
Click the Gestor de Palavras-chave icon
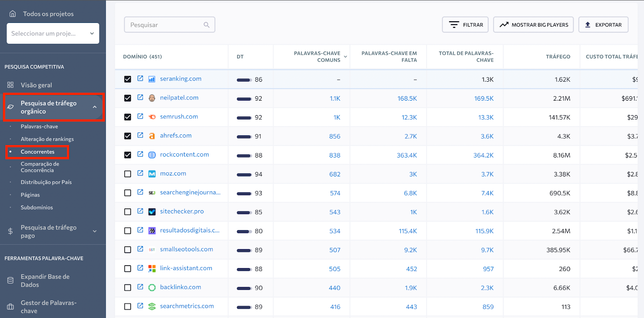click(10, 307)
